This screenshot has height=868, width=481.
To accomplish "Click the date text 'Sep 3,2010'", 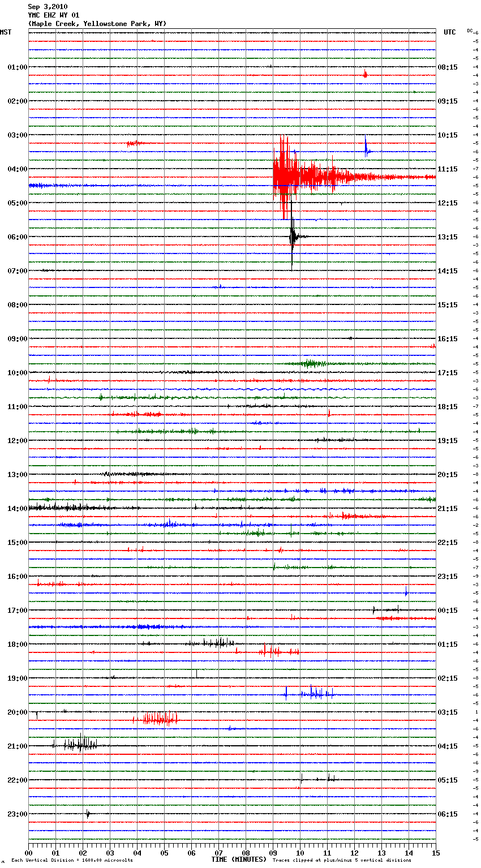I will (x=48, y=7).
